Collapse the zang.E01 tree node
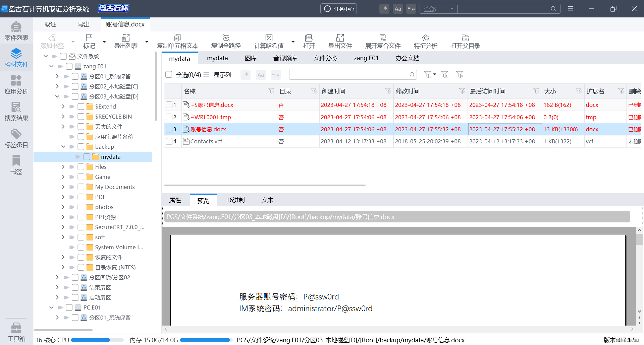The width and height of the screenshot is (644, 345). (51, 66)
